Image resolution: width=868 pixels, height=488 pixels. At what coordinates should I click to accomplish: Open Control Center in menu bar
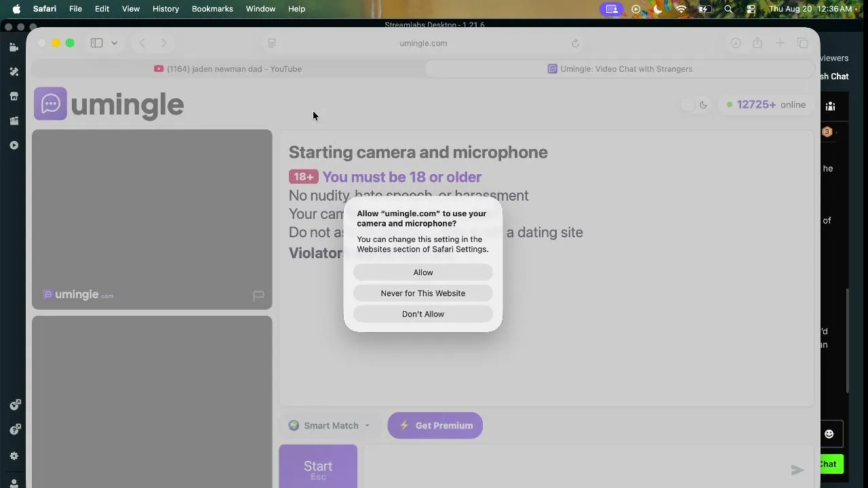point(751,9)
